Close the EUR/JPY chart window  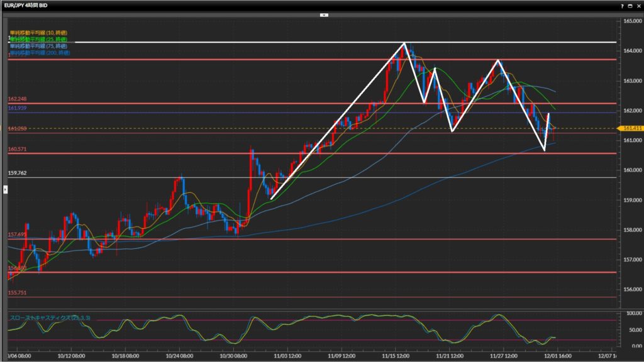[x=638, y=5]
